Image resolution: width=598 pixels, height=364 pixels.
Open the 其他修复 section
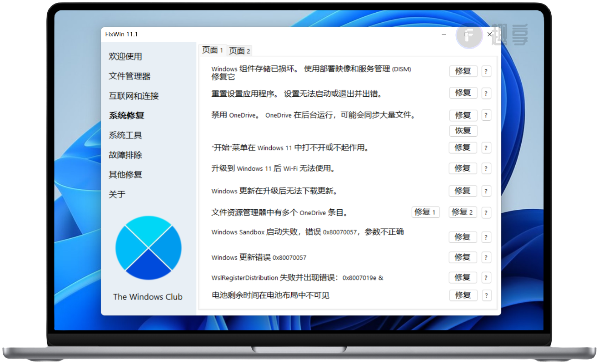pyautogui.click(x=125, y=174)
